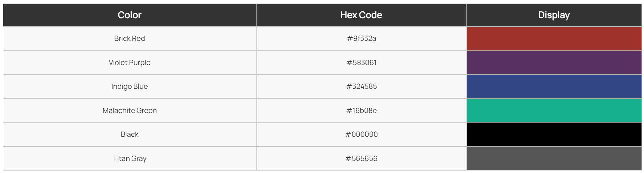Image resolution: width=644 pixels, height=173 pixels.
Task: Click the Black color swatch
Action: (554, 134)
